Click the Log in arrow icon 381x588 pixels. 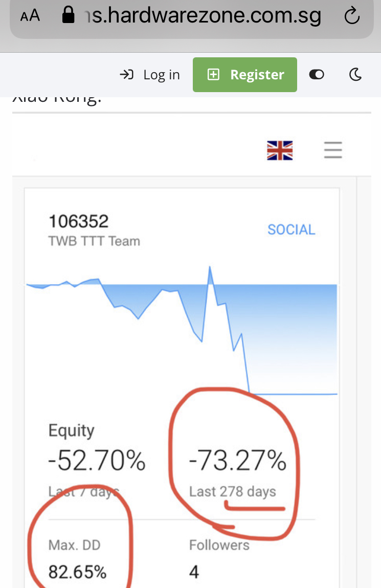tap(127, 75)
